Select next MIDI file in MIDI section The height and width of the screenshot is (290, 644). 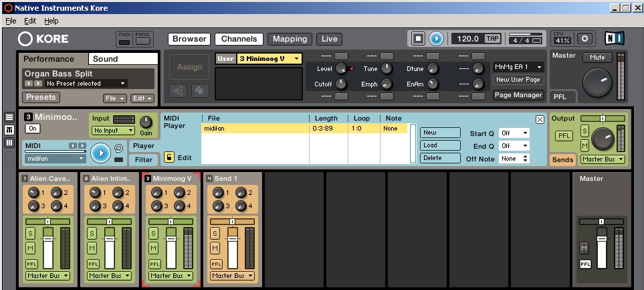coord(82,145)
